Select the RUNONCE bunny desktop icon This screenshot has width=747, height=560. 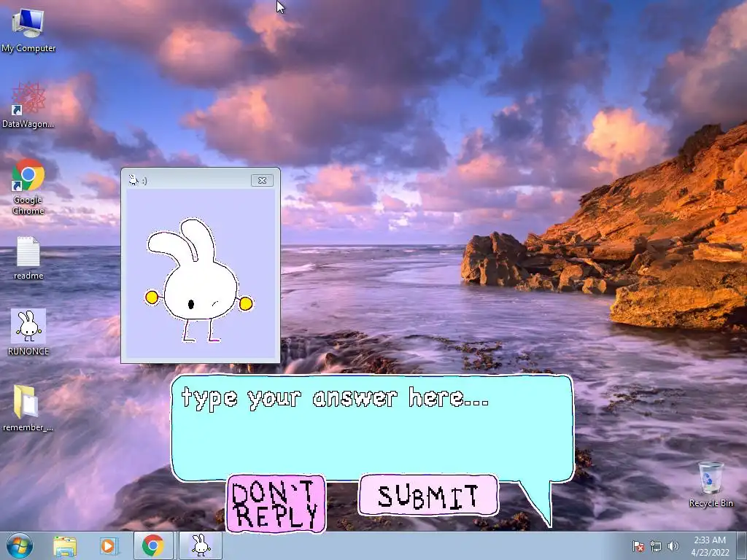28,332
